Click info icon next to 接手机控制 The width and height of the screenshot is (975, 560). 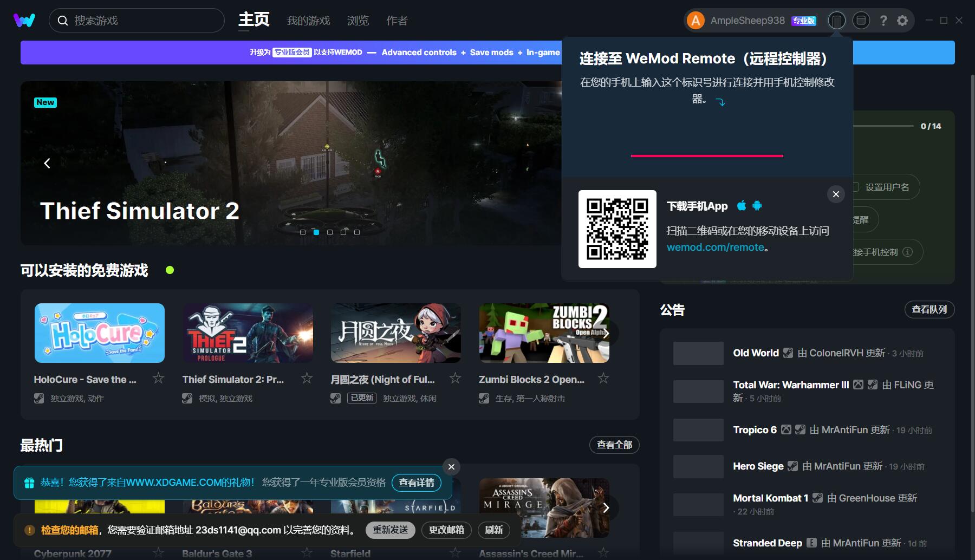[907, 252]
